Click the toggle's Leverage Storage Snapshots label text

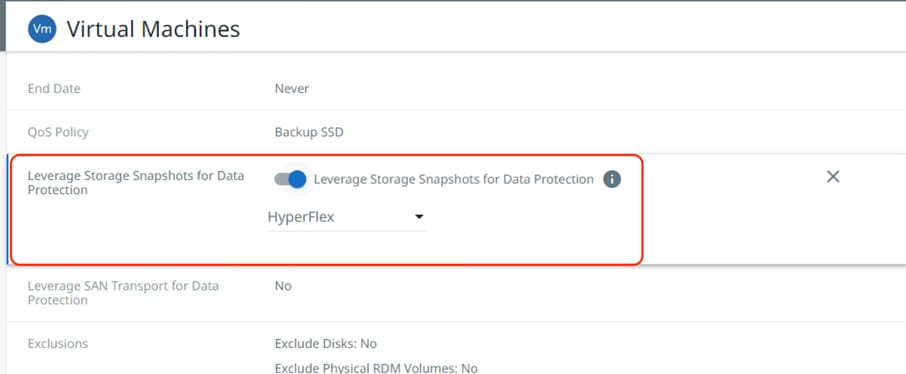[454, 179]
